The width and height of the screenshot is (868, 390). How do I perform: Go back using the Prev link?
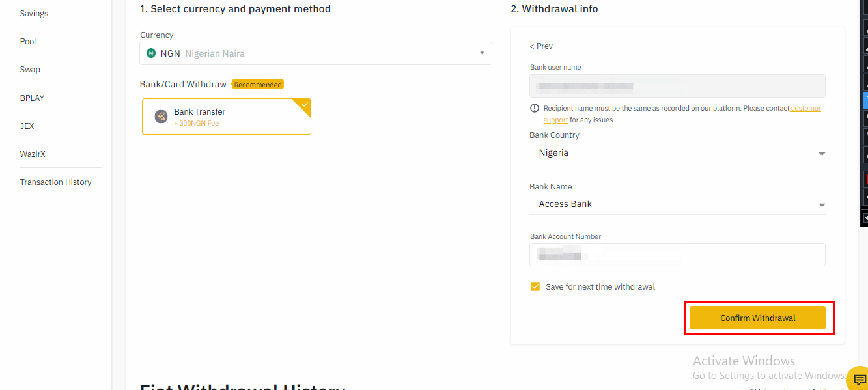pyautogui.click(x=541, y=46)
